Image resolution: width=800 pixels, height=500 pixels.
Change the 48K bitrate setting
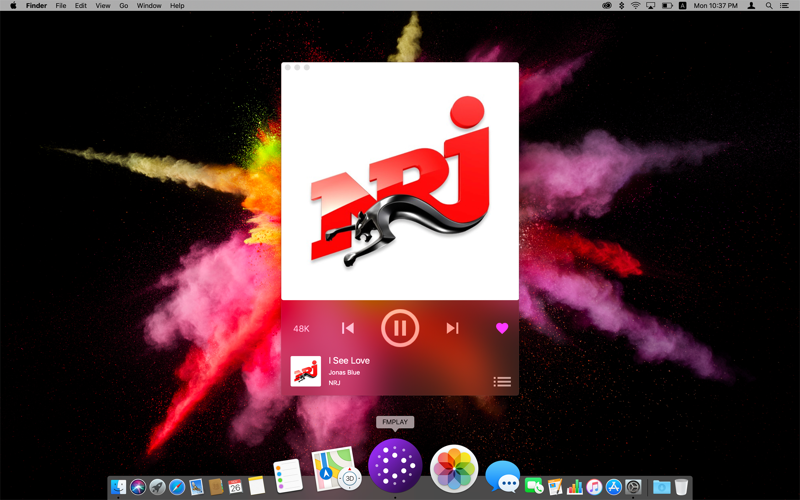point(301,329)
